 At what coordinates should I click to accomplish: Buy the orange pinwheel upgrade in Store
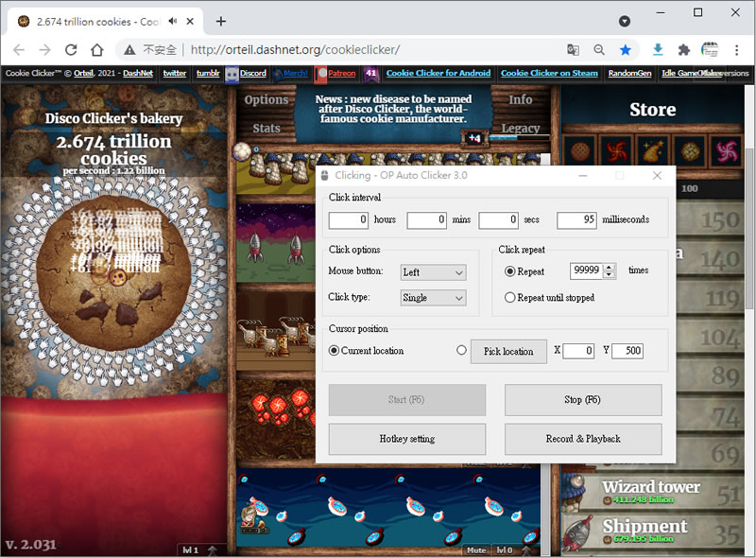(x=617, y=151)
